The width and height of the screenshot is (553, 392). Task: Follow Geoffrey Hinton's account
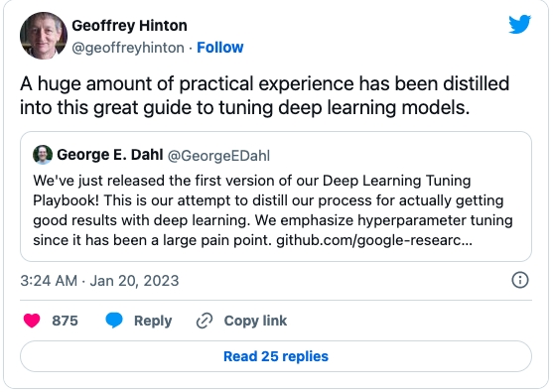[x=220, y=48]
